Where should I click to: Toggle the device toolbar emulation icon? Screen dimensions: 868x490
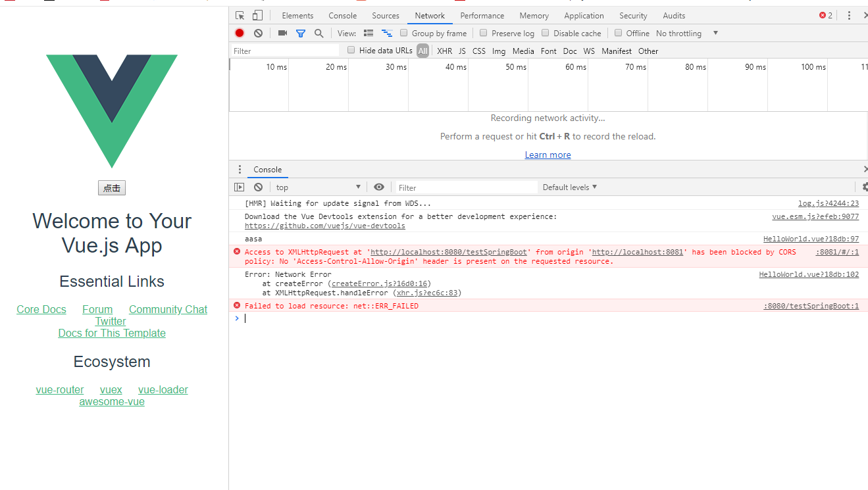coord(257,14)
